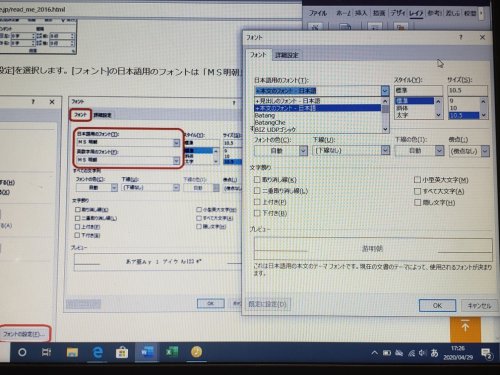Choose '+本文のフォント - 日本語' list row
Image resolution: width=500 pixels, height=375 pixels.
tap(318, 108)
